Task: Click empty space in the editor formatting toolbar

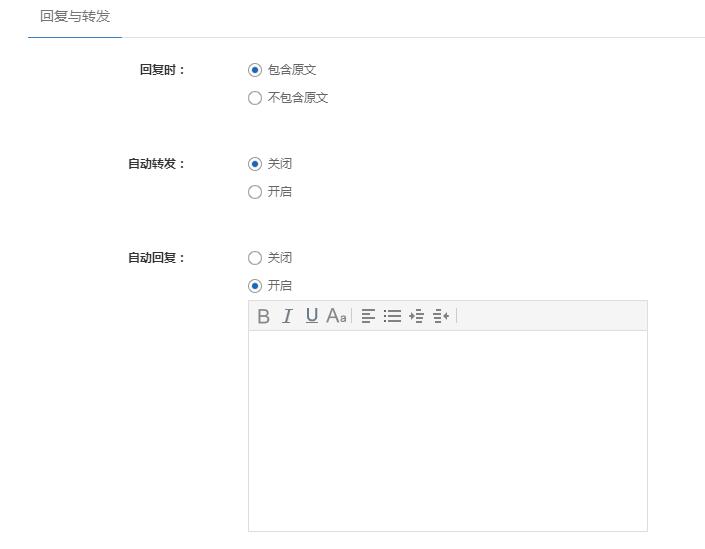Action: tap(550, 316)
